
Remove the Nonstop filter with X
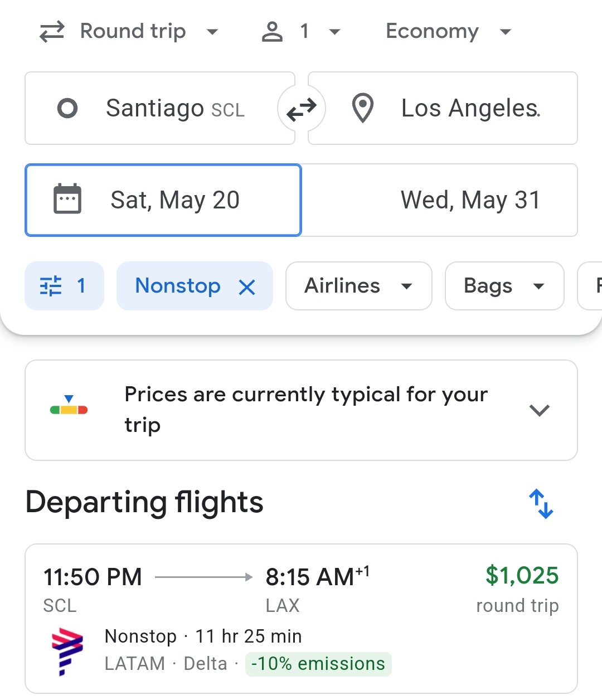[247, 287]
